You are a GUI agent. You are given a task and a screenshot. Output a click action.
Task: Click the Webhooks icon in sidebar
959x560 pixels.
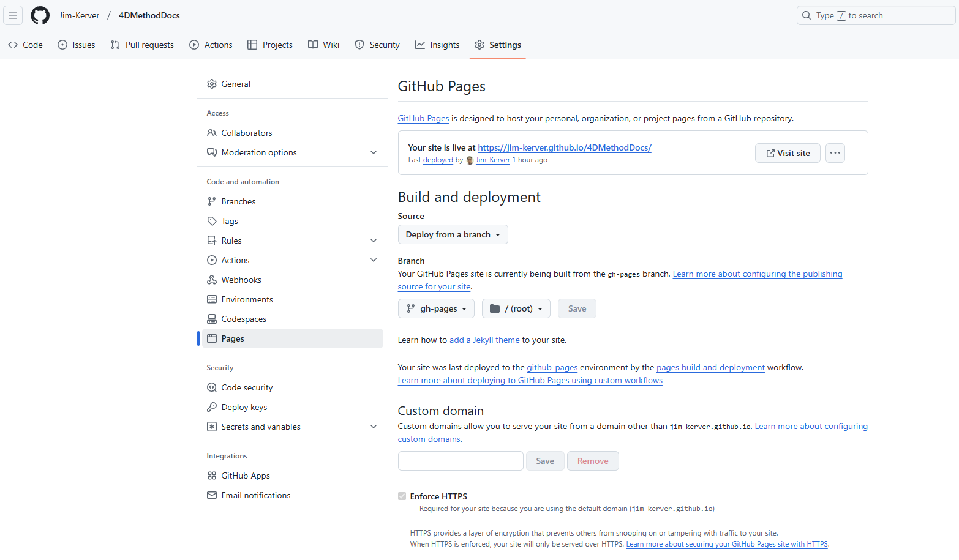tap(212, 280)
